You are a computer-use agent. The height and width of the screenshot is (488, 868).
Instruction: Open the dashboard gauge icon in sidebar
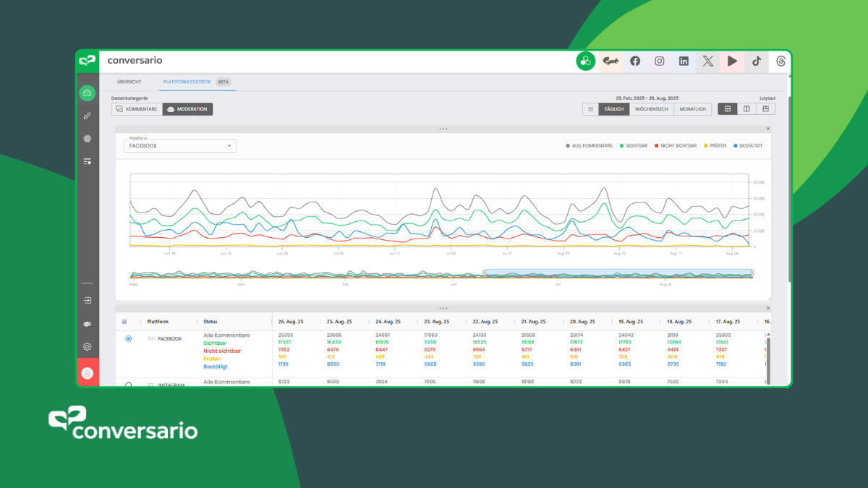87,93
